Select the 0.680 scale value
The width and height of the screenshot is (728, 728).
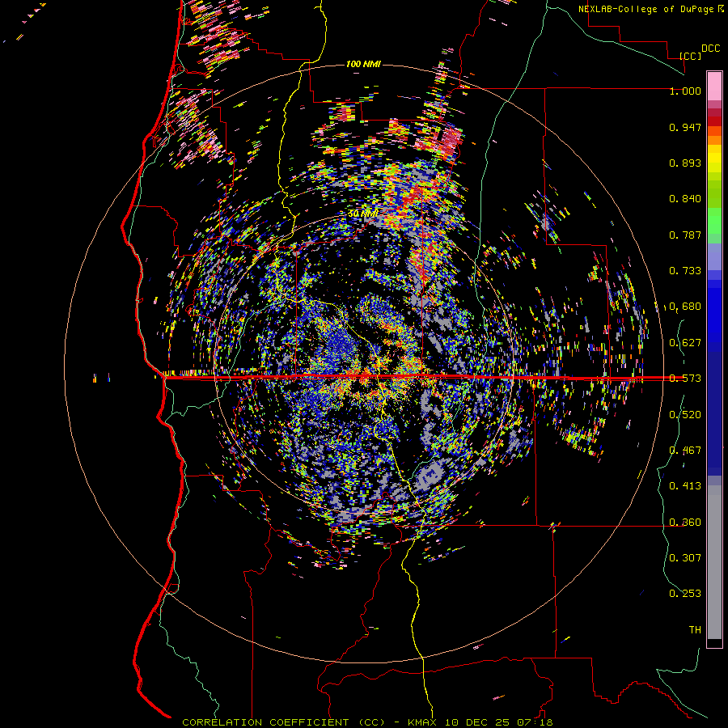coord(685,307)
